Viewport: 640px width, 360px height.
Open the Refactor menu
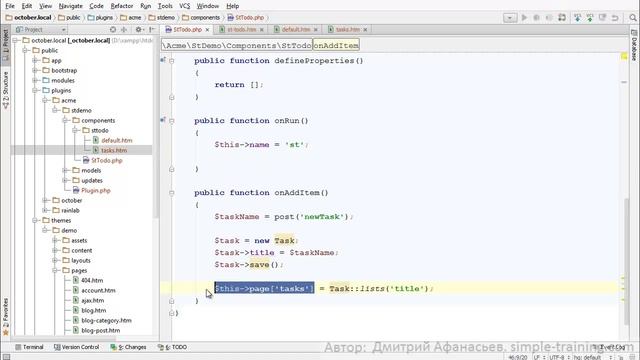point(122,6)
